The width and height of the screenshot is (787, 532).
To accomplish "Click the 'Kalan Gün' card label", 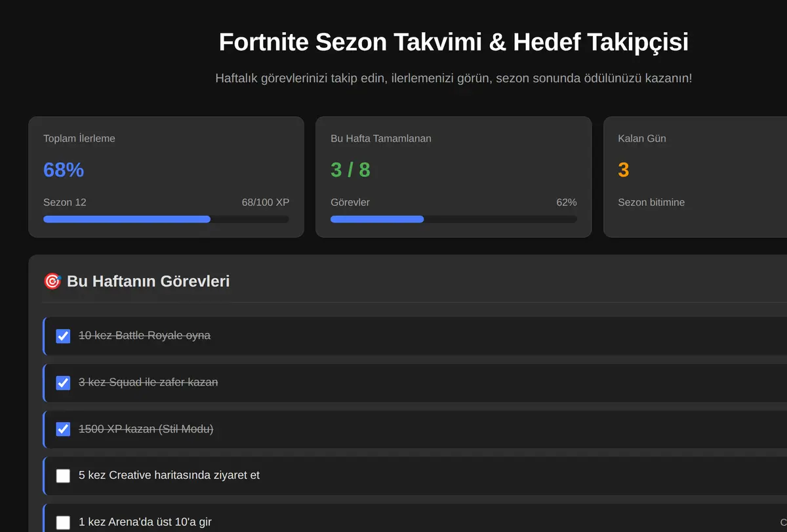I will click(x=642, y=138).
